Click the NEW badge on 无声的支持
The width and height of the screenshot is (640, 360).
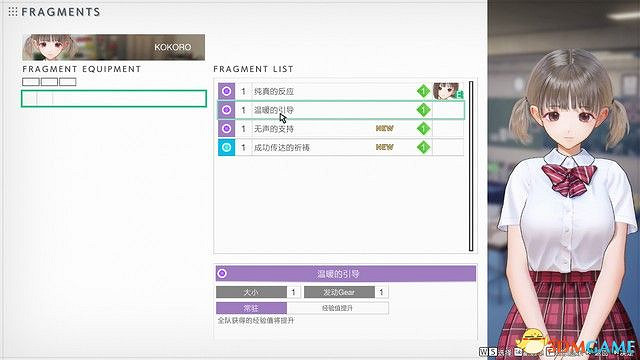click(384, 128)
